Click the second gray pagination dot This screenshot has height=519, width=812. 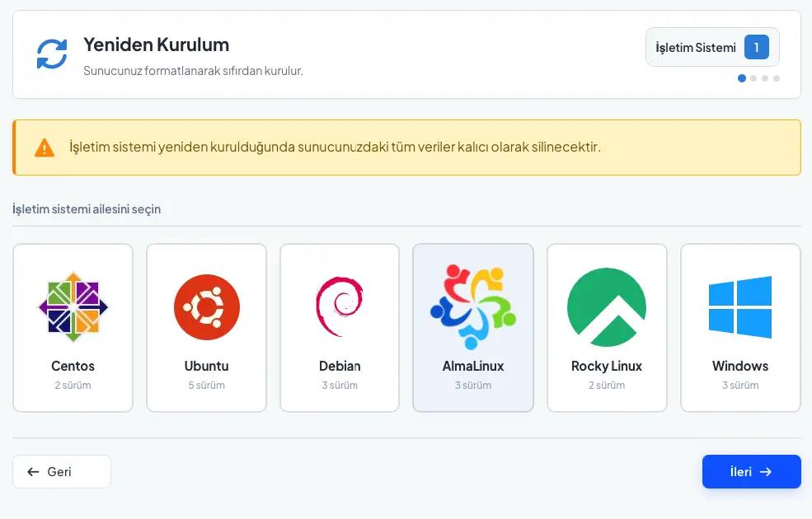click(x=753, y=77)
